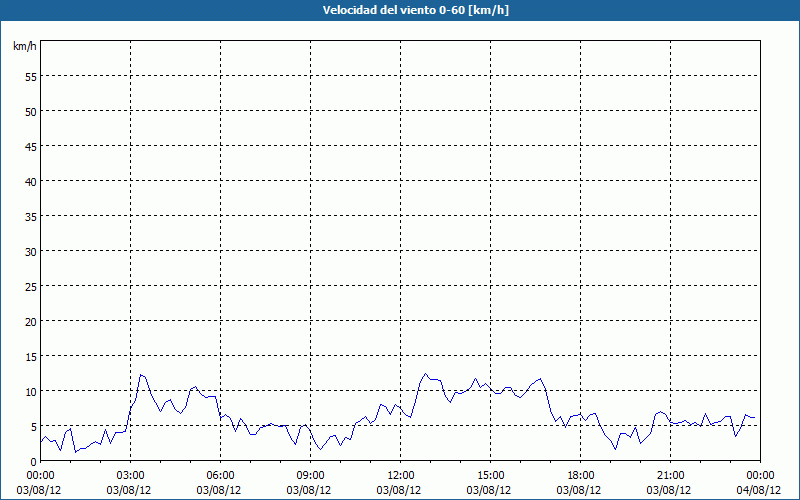Select the '03/08/12' date under '15:00'

(489, 490)
